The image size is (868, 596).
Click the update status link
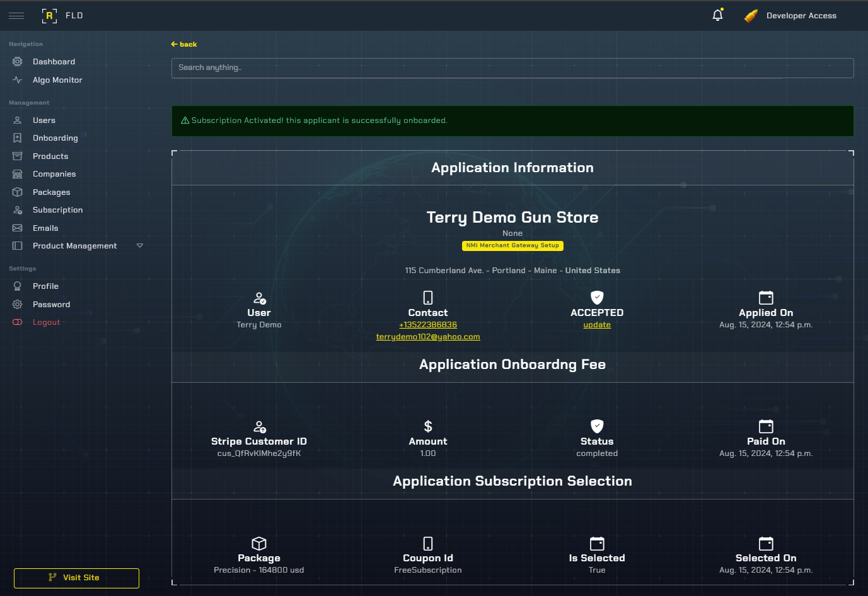(x=597, y=325)
